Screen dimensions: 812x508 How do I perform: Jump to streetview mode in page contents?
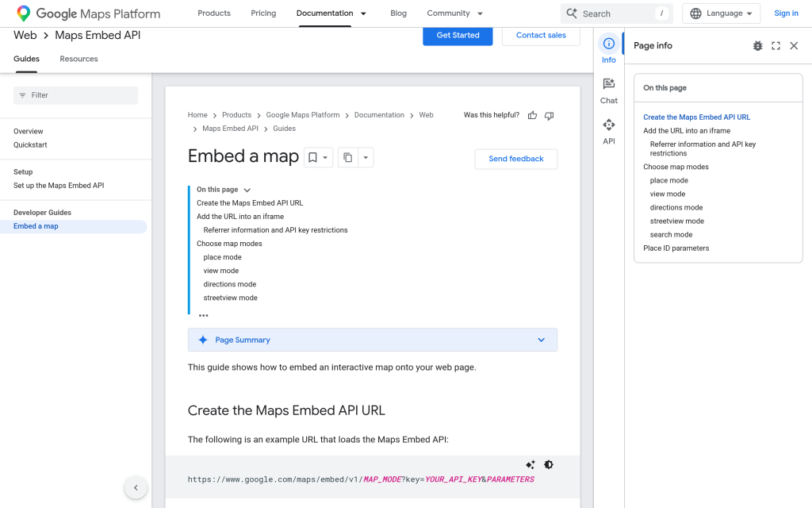[231, 298]
